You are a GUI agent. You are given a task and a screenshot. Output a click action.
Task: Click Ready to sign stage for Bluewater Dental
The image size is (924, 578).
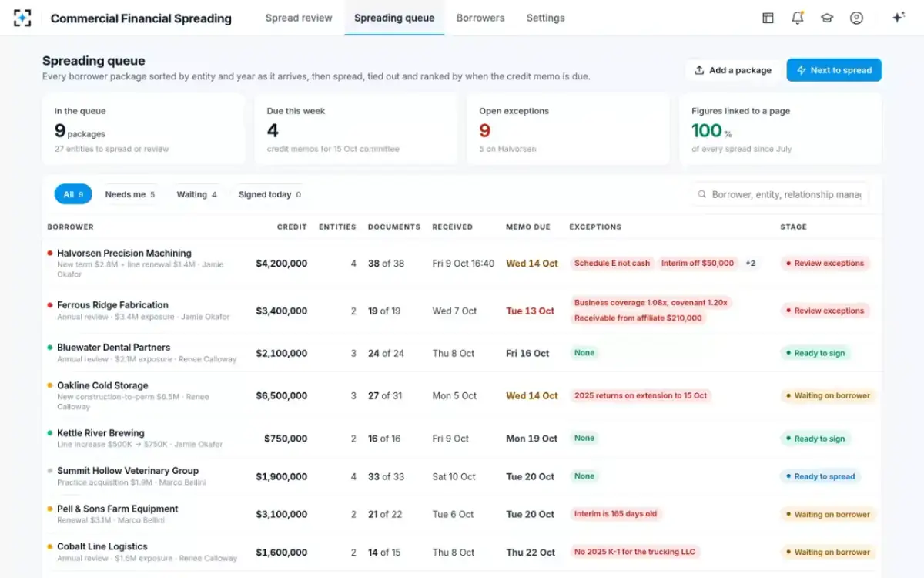coord(815,353)
